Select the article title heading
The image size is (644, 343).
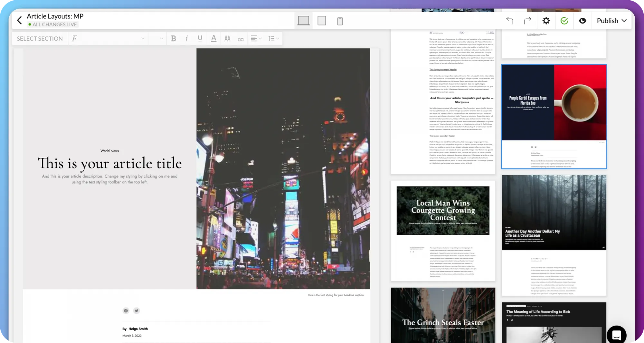[109, 163]
